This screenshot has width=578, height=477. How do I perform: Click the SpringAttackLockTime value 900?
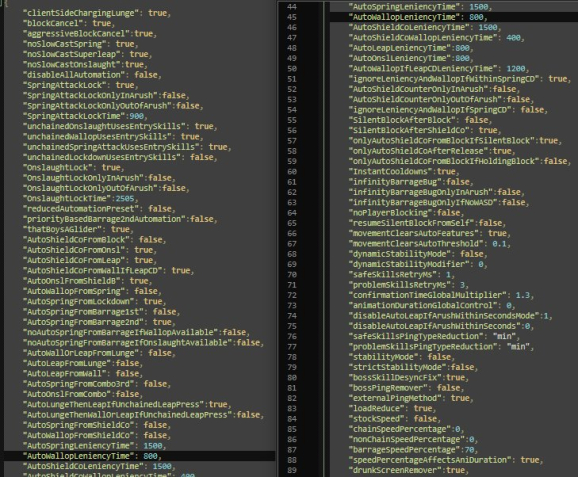[x=137, y=116]
